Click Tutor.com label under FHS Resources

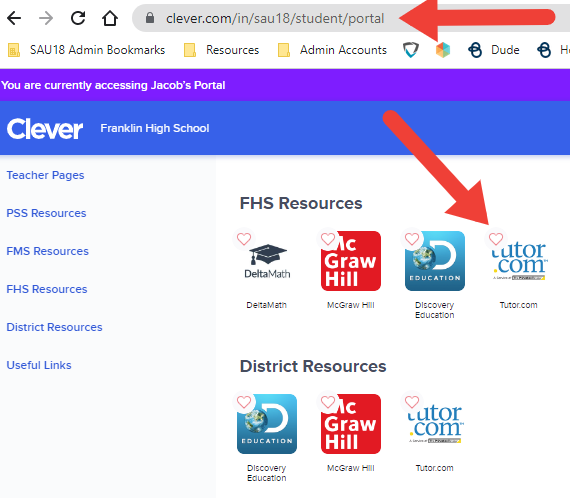pos(518,305)
